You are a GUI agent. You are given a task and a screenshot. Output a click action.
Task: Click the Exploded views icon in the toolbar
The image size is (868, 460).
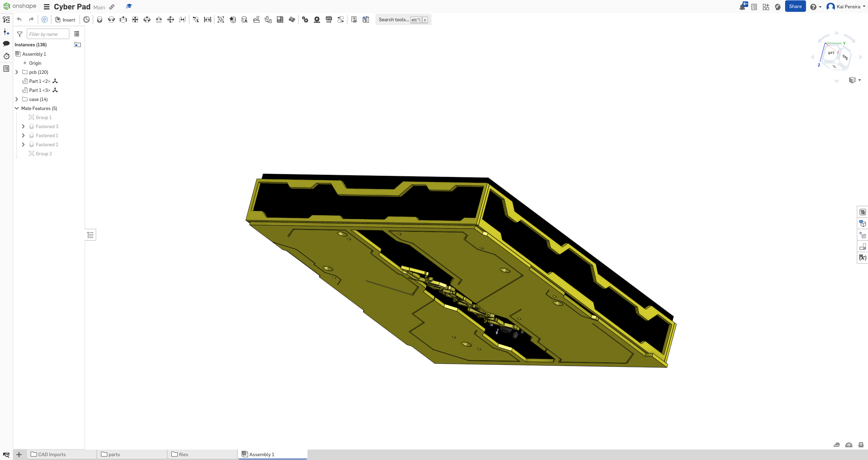(366, 20)
